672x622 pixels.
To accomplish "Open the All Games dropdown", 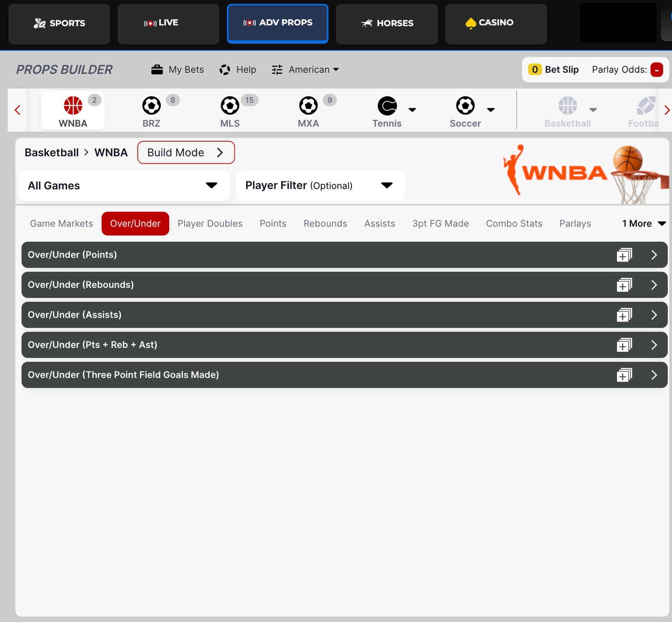I will point(124,186).
